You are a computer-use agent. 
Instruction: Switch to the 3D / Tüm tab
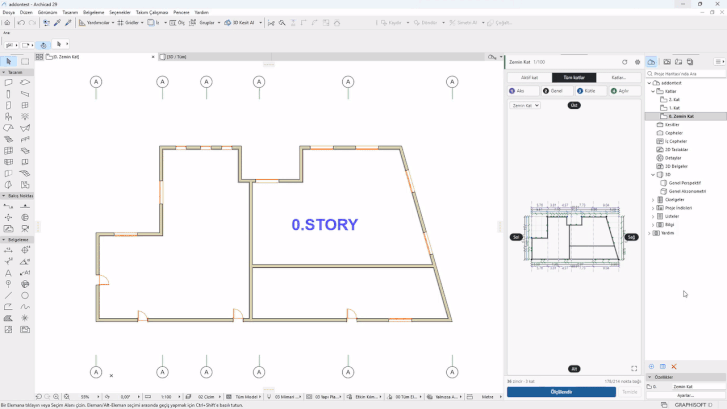click(x=176, y=57)
